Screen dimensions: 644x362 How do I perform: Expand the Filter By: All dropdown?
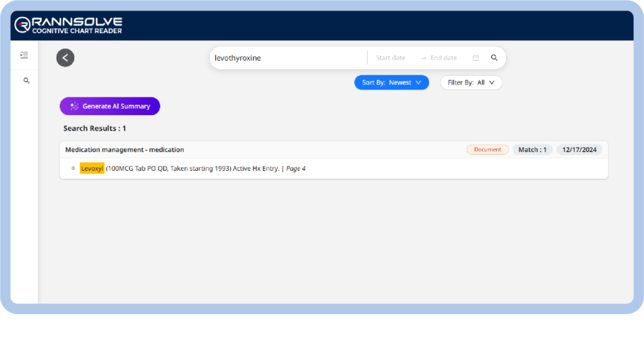(x=470, y=82)
